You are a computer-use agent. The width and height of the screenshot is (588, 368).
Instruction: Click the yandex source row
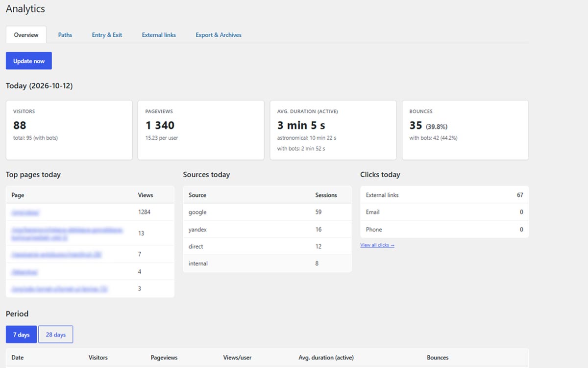pos(267,229)
